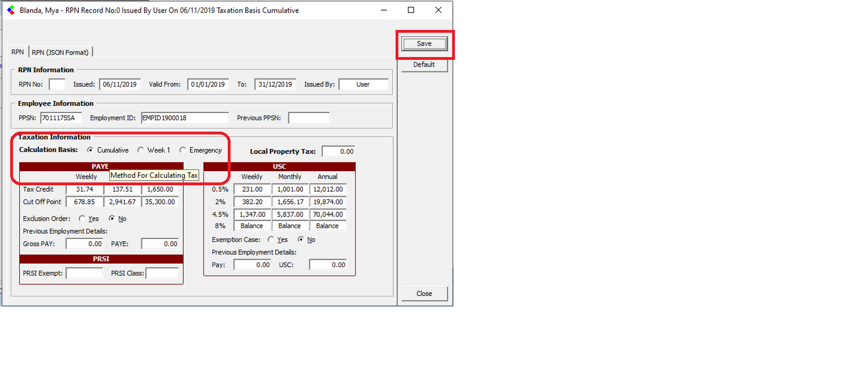Click the RPN No input field

pyautogui.click(x=57, y=85)
